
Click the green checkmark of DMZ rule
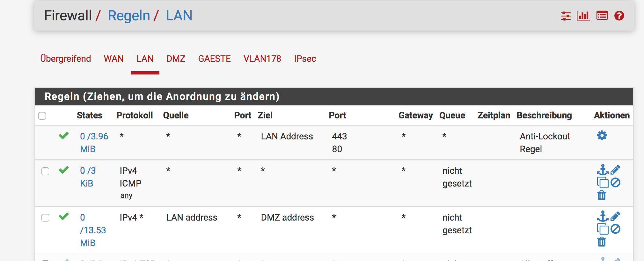coord(64,217)
